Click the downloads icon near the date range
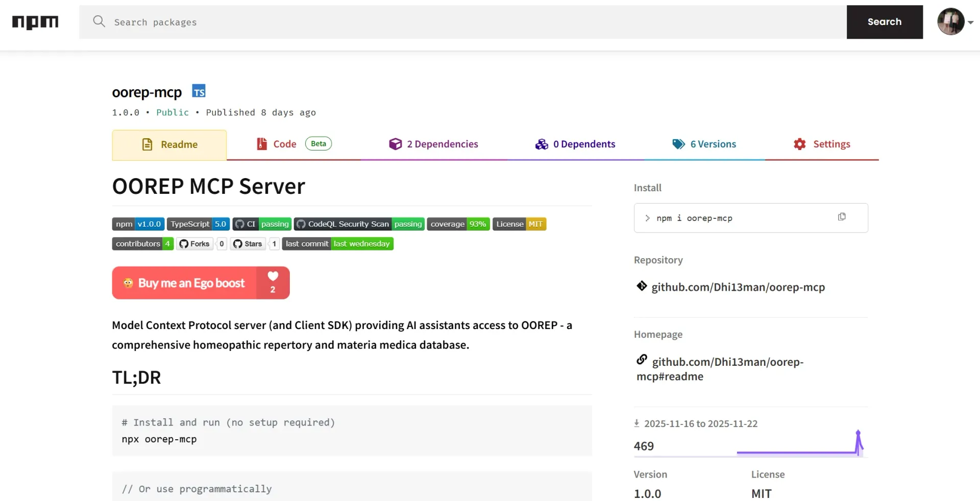The image size is (980, 501). point(636,423)
